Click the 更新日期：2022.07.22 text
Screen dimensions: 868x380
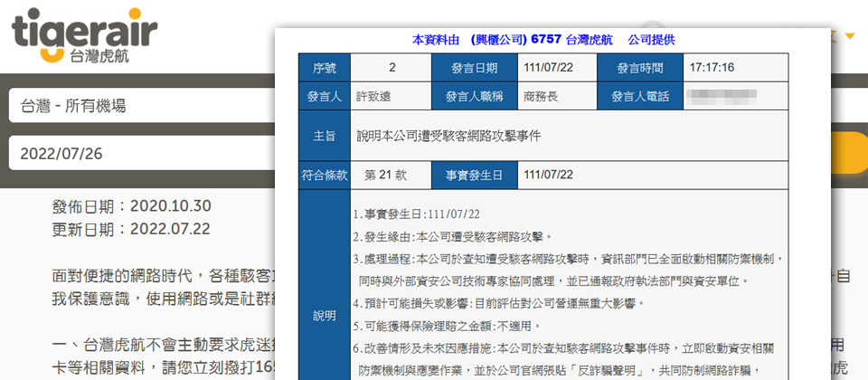coord(131,228)
